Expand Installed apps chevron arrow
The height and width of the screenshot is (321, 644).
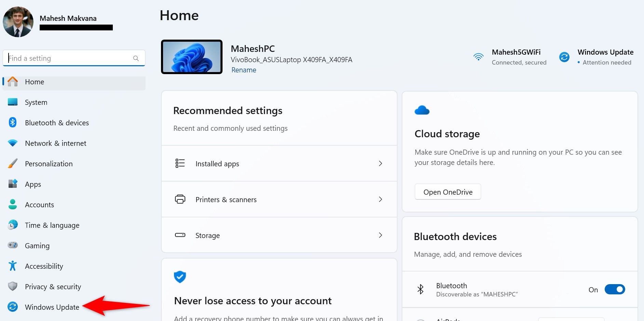coord(380,163)
